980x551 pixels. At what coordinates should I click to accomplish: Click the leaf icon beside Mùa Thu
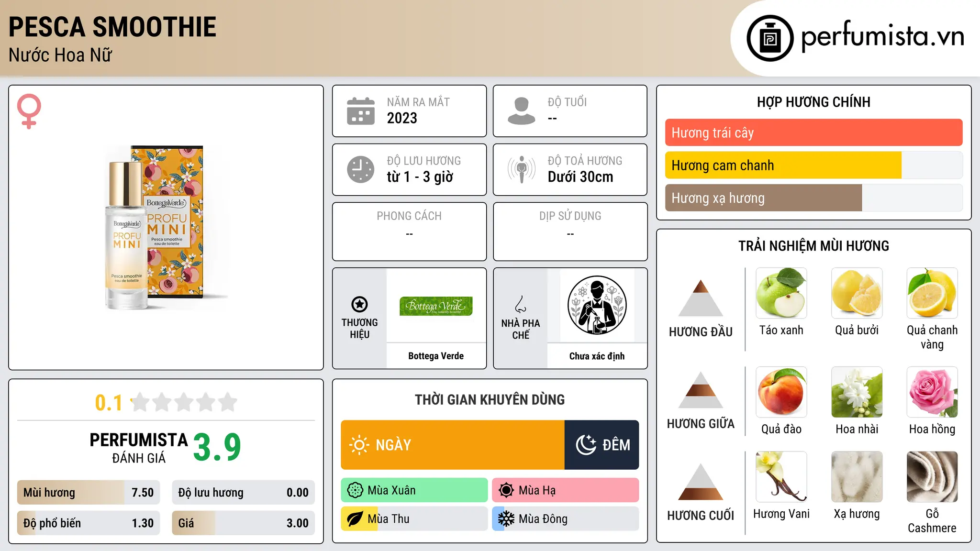355,519
